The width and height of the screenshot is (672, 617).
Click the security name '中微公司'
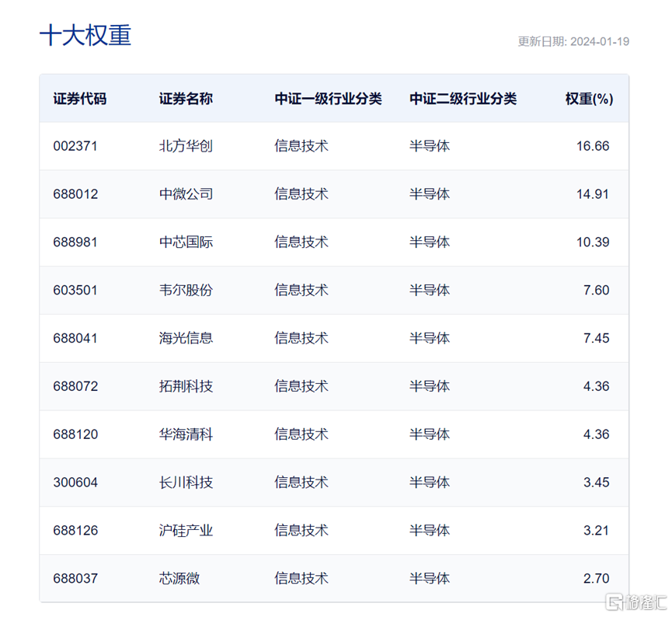[x=186, y=194]
